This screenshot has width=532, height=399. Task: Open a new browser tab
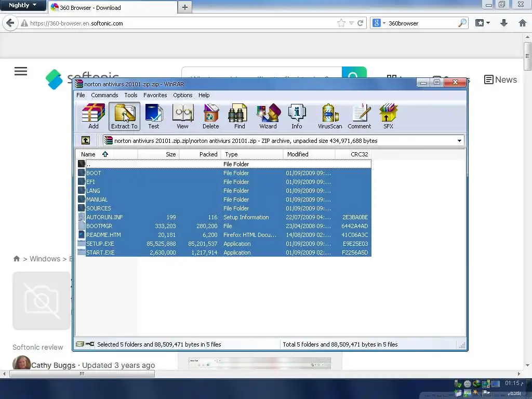(x=184, y=7)
